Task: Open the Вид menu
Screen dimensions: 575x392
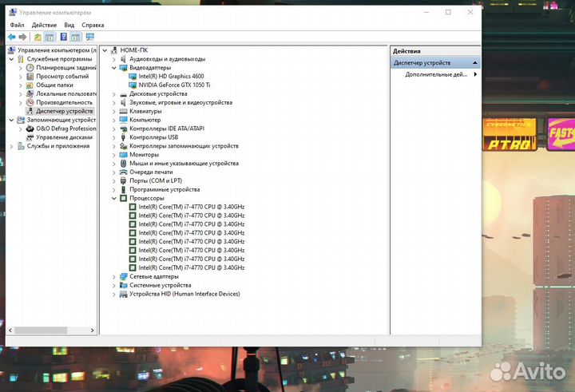Action: [x=69, y=25]
